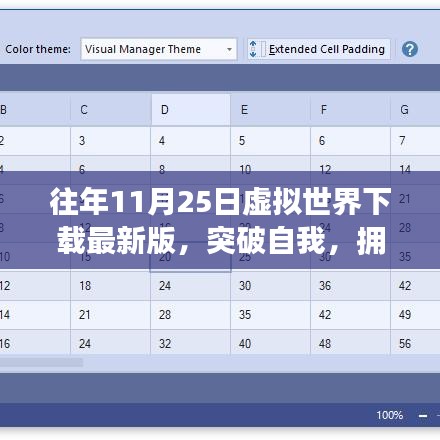Click column header G
The height and width of the screenshot is (440, 440).
click(415, 110)
